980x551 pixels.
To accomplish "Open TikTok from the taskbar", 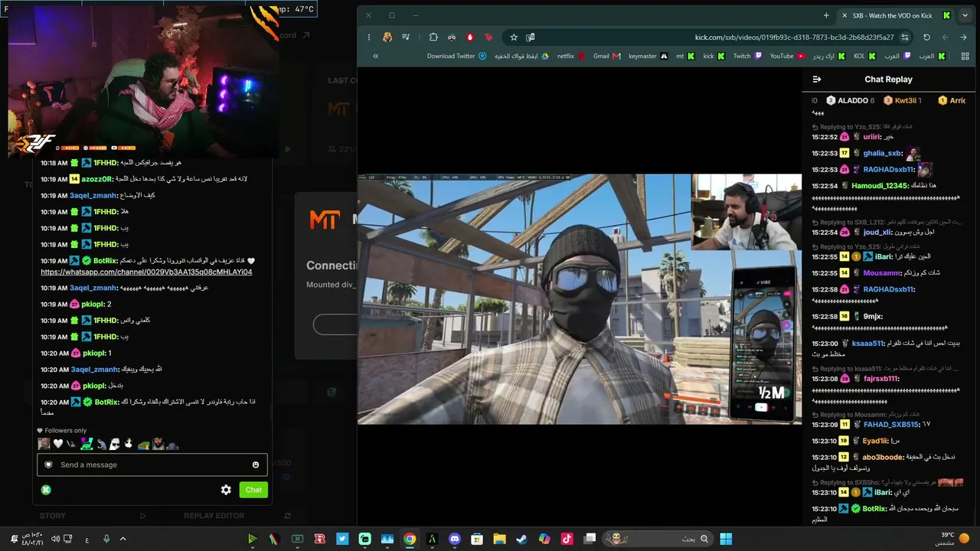I will point(567,539).
